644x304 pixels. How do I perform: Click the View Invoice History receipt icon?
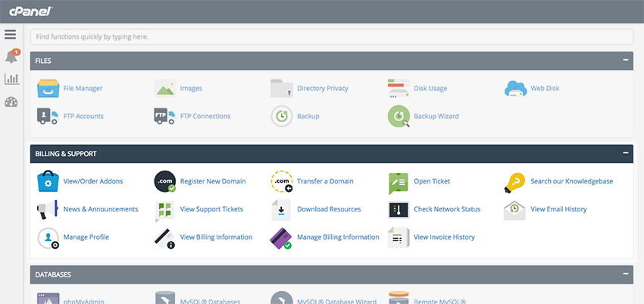tap(399, 238)
